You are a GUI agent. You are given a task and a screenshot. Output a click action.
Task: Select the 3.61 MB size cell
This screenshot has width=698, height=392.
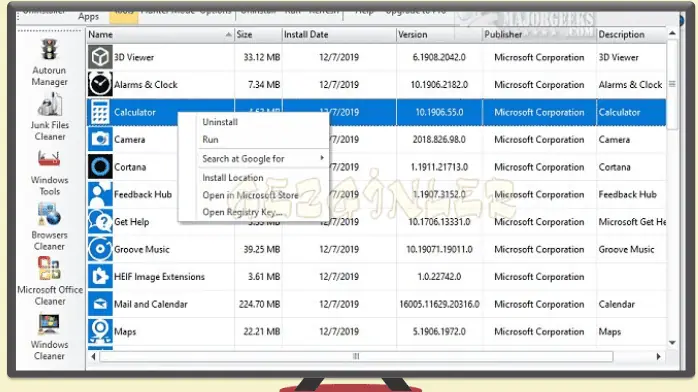click(264, 277)
